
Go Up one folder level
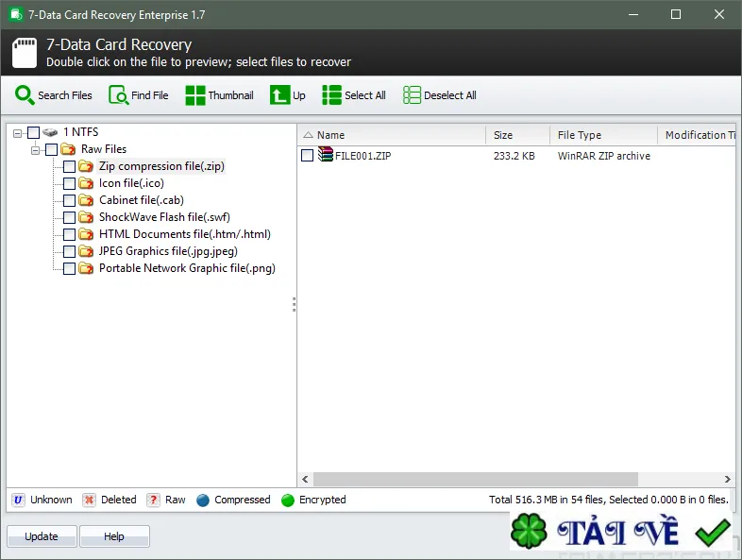(x=279, y=95)
